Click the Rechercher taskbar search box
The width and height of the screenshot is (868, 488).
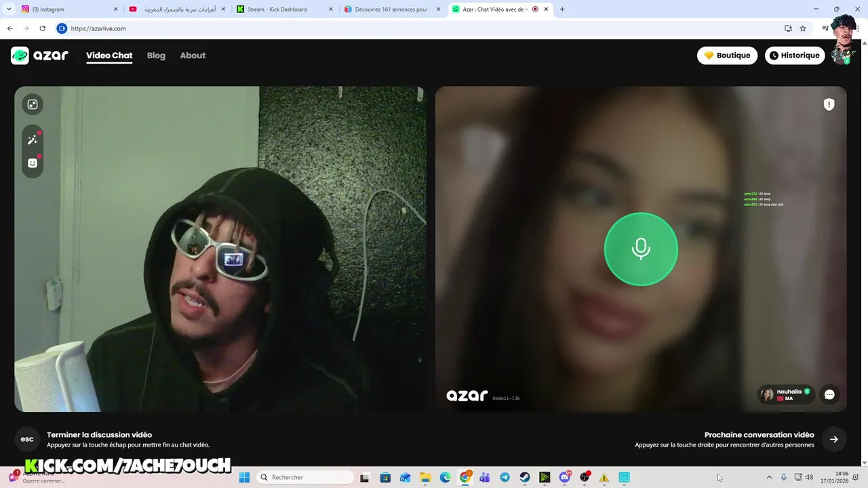tap(305, 477)
